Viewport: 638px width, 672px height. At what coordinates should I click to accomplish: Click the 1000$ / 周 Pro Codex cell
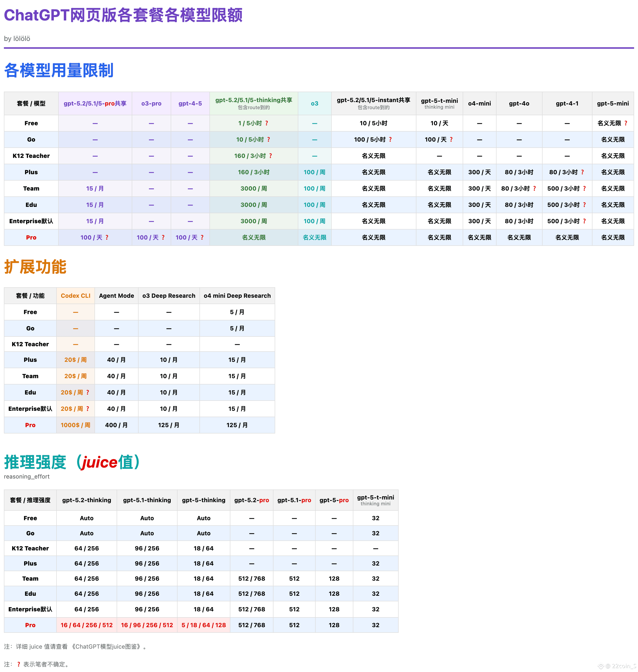(x=75, y=425)
